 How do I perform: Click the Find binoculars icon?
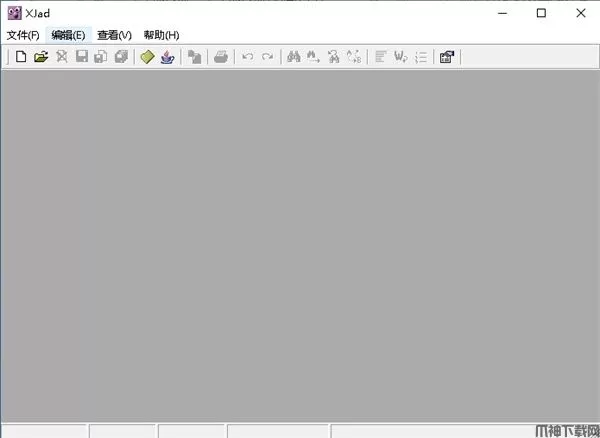(x=293, y=57)
